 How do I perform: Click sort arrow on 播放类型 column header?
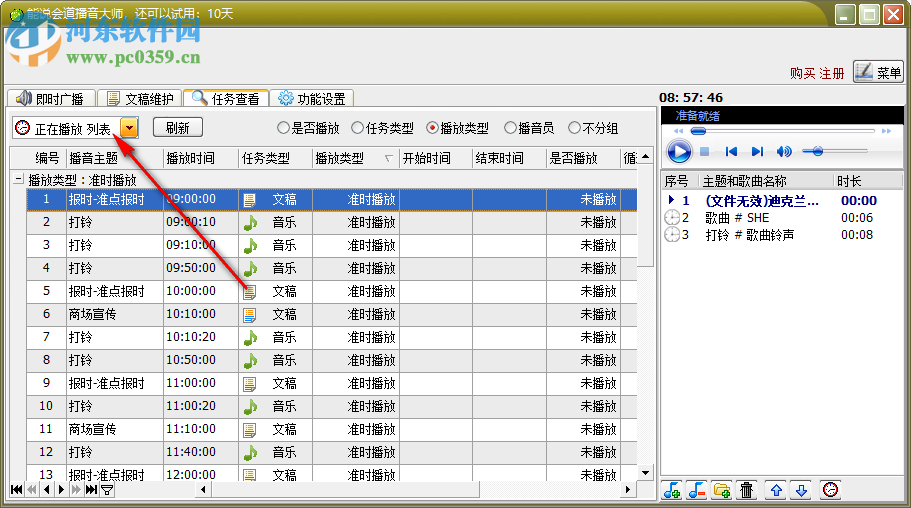[x=389, y=158]
